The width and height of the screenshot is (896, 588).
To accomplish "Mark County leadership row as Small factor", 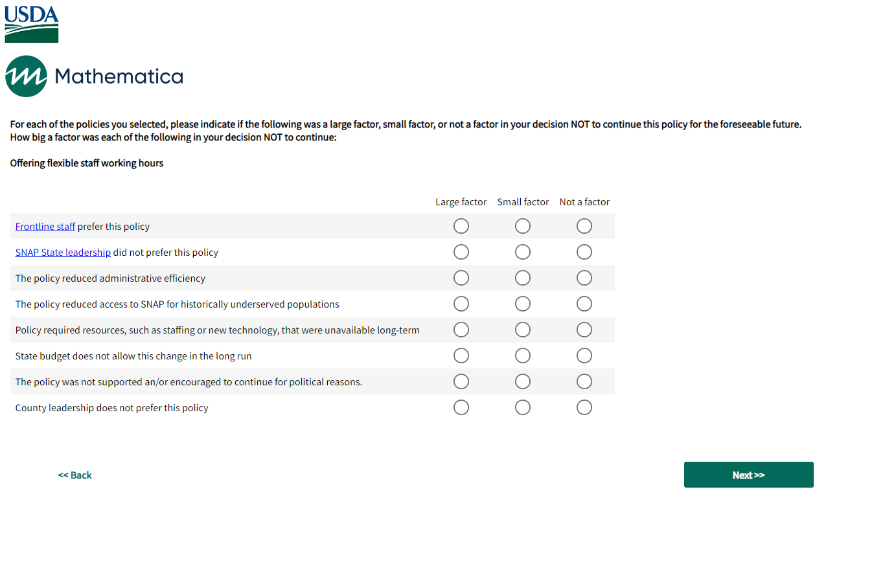I will coord(523,407).
